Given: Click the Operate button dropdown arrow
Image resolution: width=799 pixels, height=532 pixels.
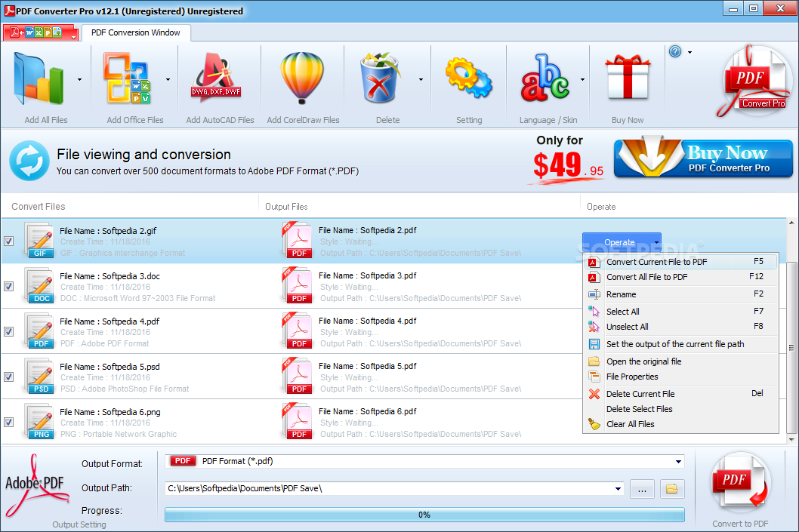Looking at the screenshot, I should (x=656, y=242).
